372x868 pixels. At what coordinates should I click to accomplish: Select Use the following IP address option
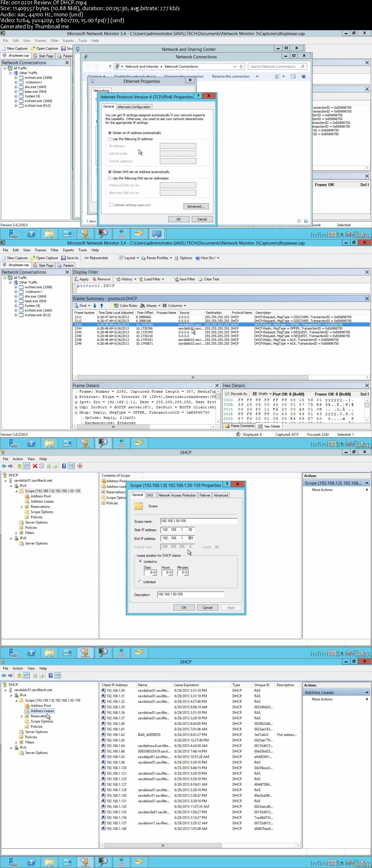pos(110,139)
